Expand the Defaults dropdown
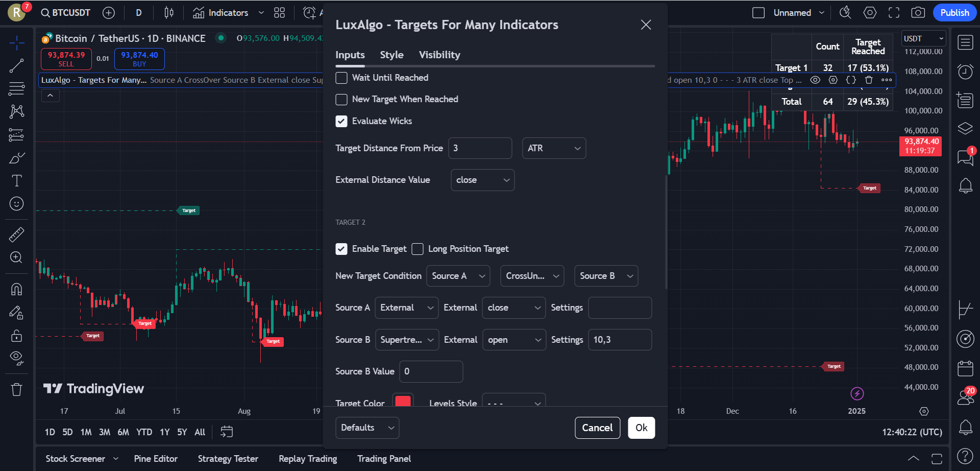Screen dimensions: 980x471 point(367,428)
